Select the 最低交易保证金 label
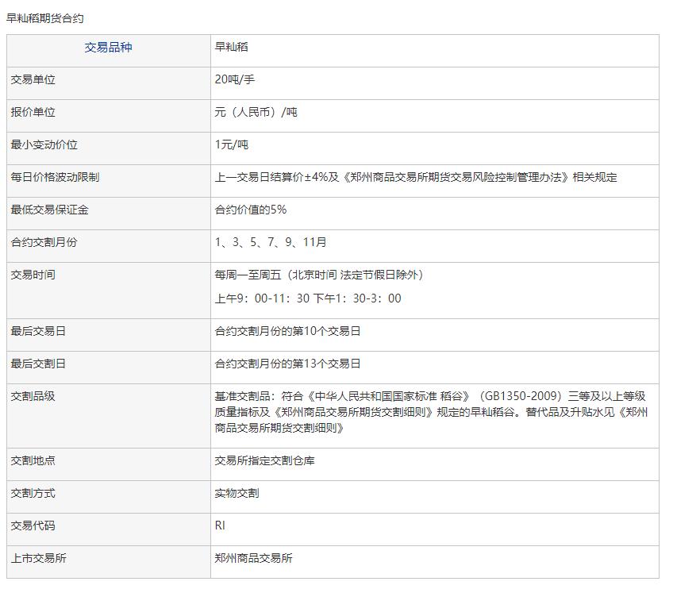The height and width of the screenshot is (616, 677). click(50, 210)
